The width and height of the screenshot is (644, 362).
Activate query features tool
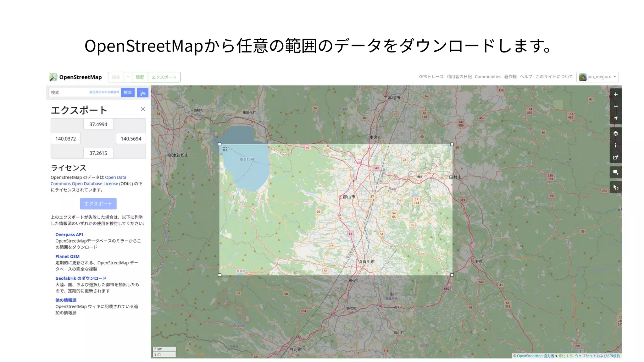(x=615, y=187)
